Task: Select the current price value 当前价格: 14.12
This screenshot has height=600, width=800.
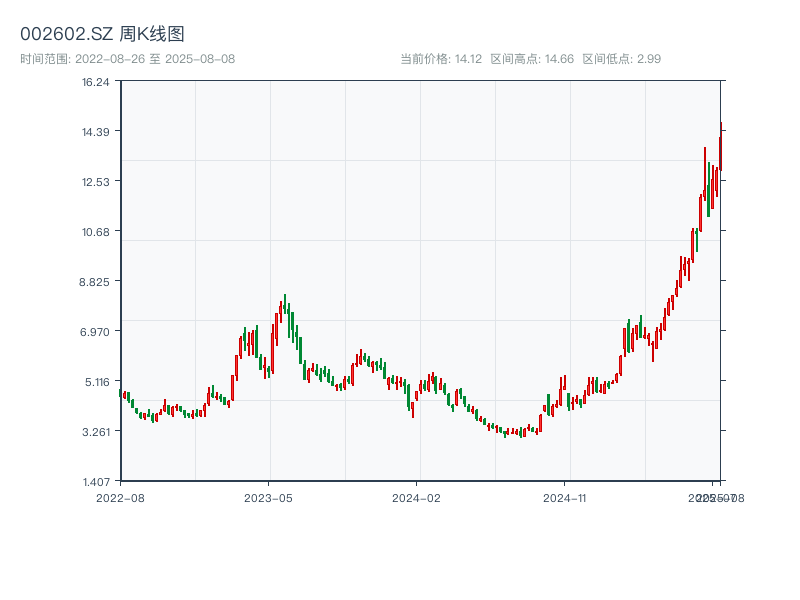Action: [x=441, y=59]
